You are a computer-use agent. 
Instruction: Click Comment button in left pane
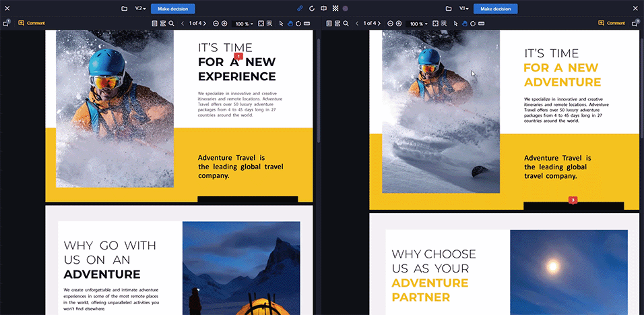pos(32,23)
